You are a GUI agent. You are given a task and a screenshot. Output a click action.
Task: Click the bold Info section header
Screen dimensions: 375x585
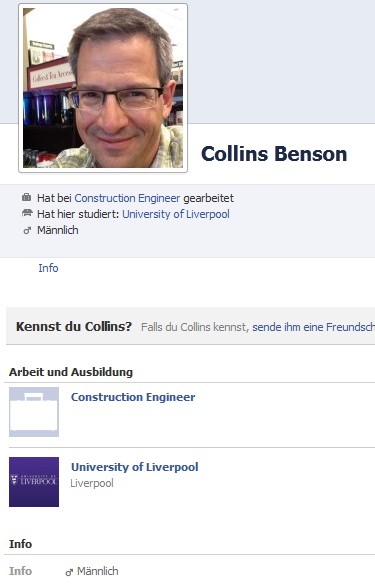pos(21,544)
